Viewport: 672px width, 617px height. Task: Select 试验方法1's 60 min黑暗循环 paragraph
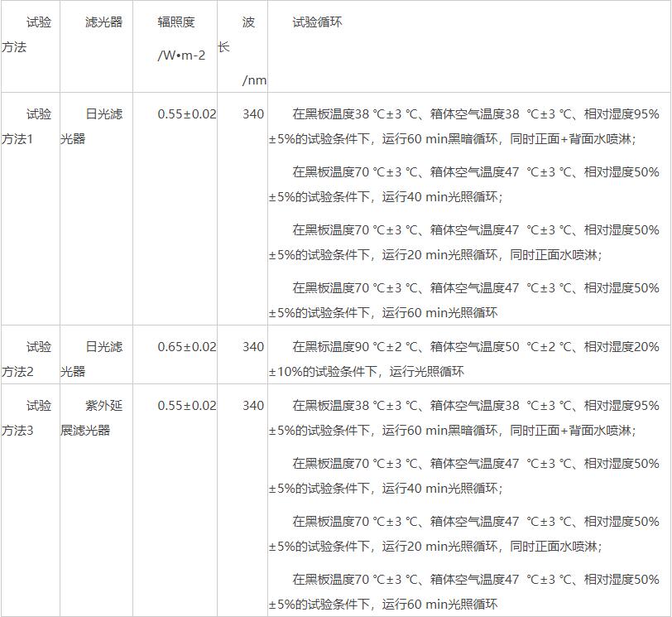click(x=463, y=127)
